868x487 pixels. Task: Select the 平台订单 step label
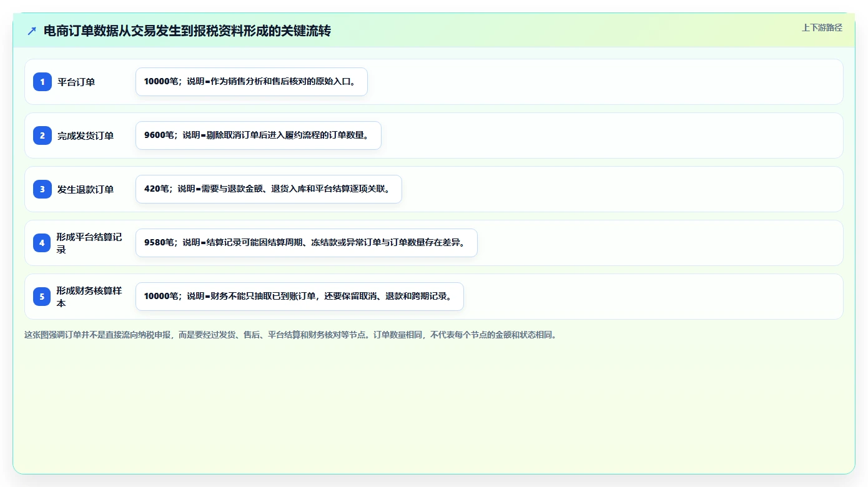76,82
